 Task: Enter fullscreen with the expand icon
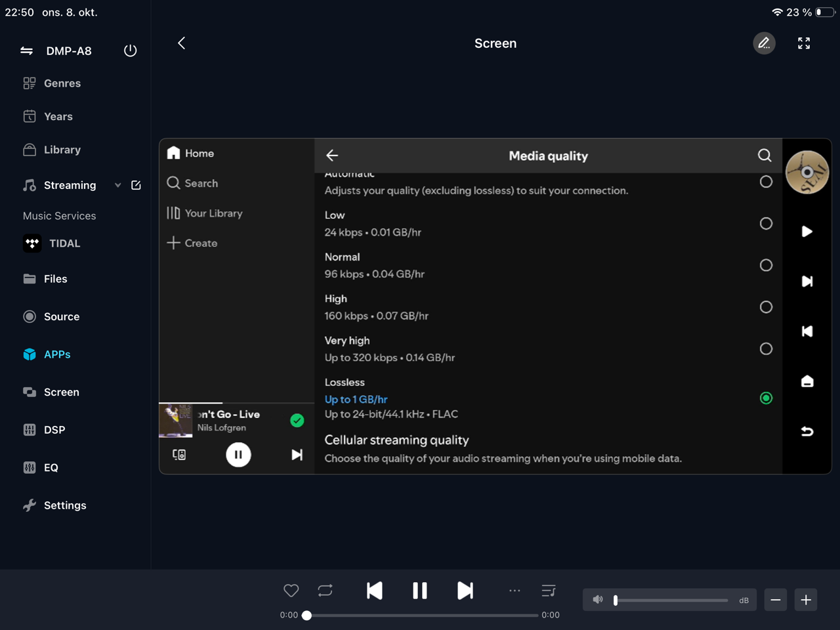pyautogui.click(x=804, y=43)
